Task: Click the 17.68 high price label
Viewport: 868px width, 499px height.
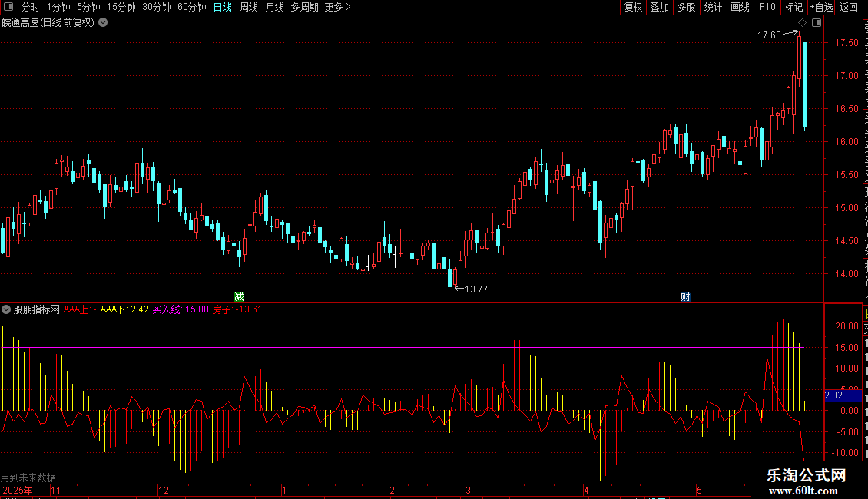Action: tap(769, 35)
